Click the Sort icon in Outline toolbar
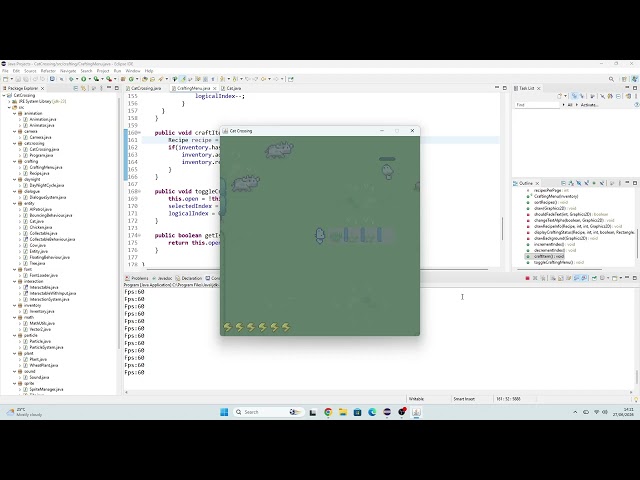 (571, 183)
